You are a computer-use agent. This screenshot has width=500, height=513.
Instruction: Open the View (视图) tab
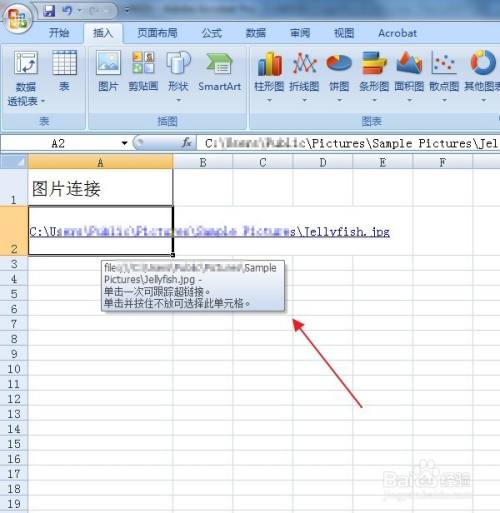tap(344, 33)
